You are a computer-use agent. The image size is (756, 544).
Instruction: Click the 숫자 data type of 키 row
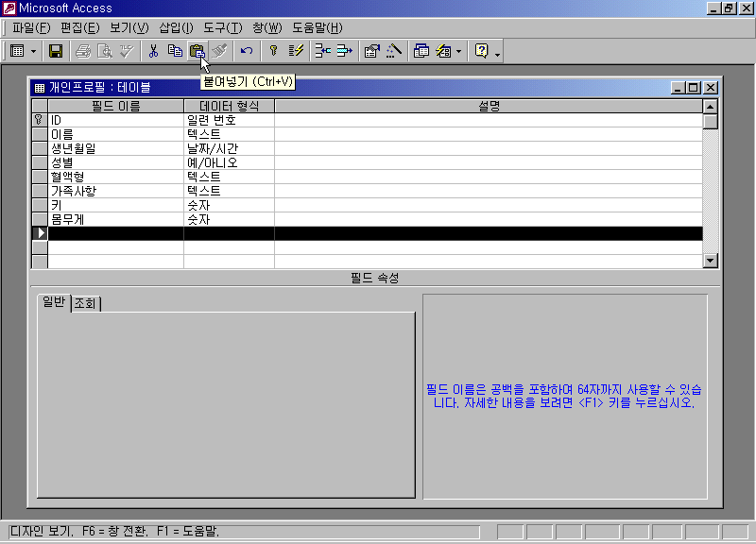click(229, 205)
